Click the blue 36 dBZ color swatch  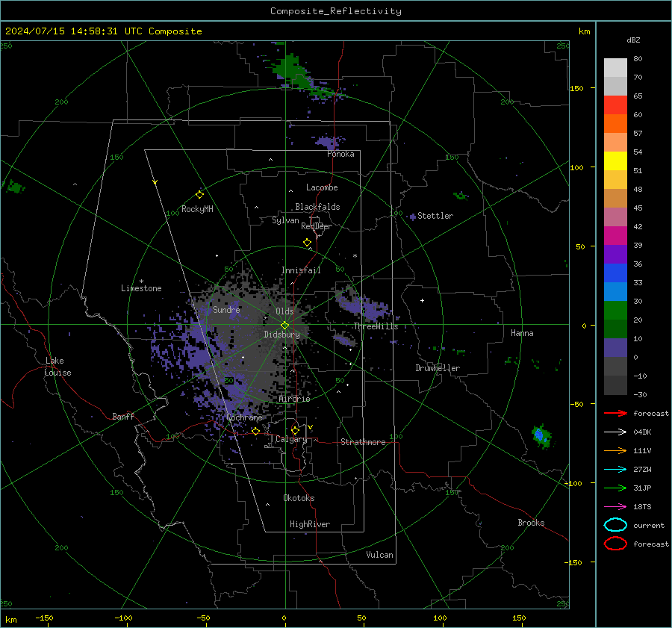[x=615, y=273]
